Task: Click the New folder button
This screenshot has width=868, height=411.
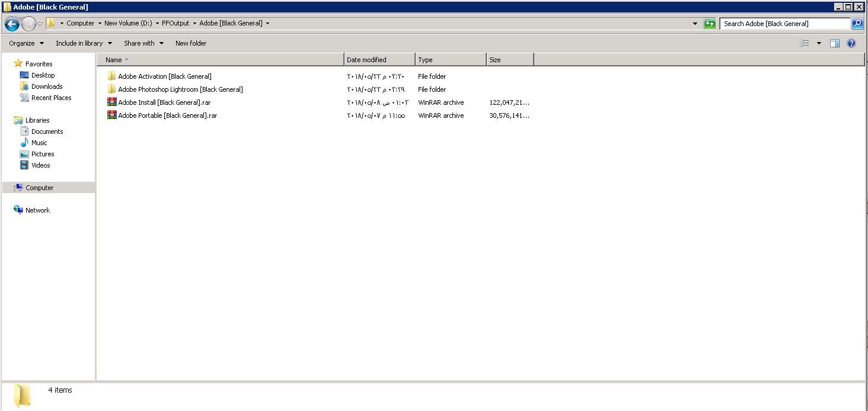Action: click(191, 43)
